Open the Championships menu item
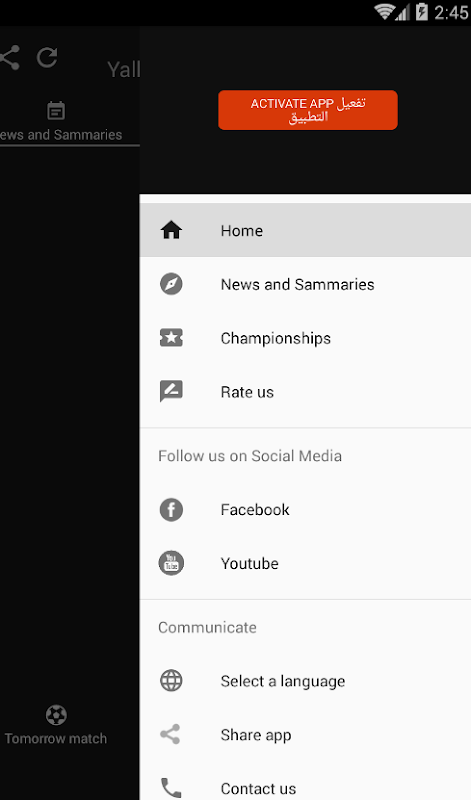Viewport: 471px width, 800px height. (x=305, y=338)
